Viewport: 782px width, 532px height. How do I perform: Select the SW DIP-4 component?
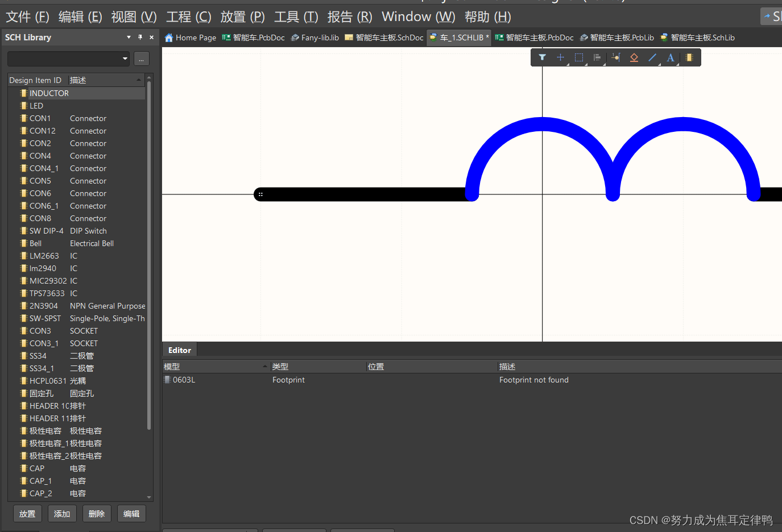coord(77,231)
